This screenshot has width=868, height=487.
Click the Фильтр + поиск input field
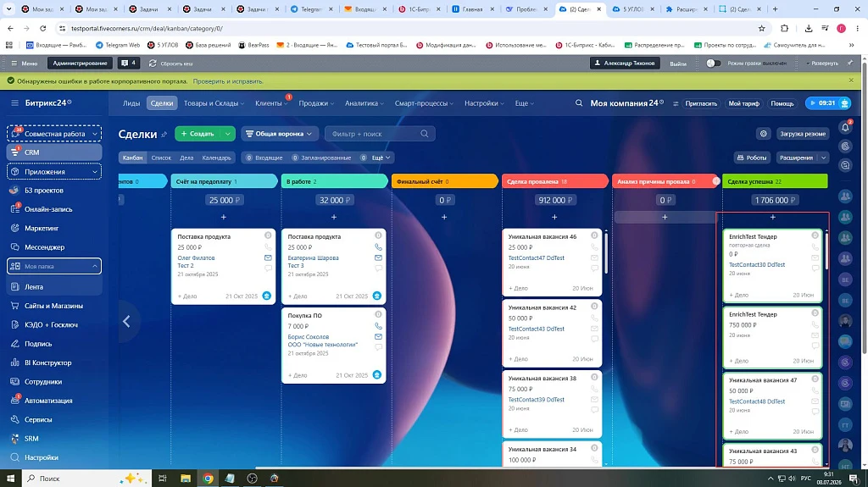point(380,134)
